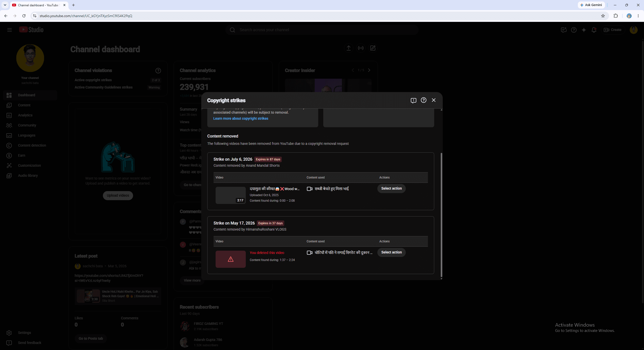Open a new browser tab
The height and width of the screenshot is (350, 644).
pyautogui.click(x=73, y=5)
